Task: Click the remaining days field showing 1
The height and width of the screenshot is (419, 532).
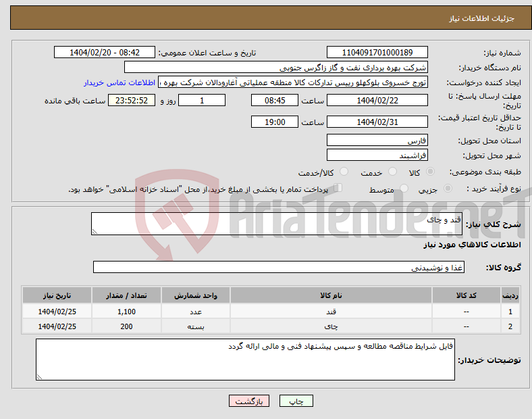Action: coord(202,100)
